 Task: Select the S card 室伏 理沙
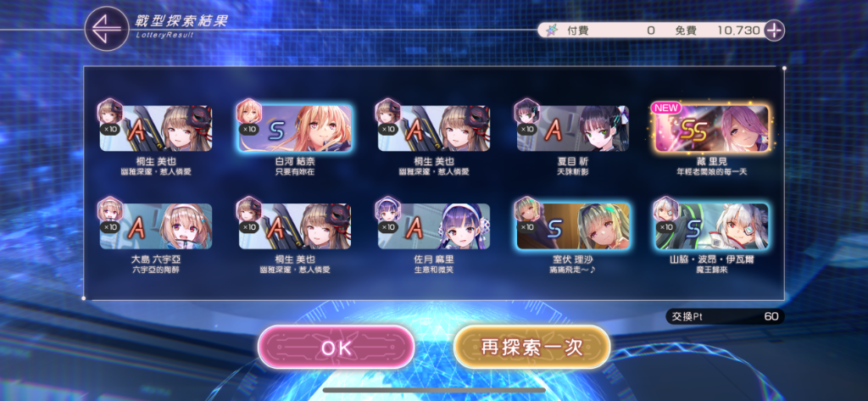572,226
